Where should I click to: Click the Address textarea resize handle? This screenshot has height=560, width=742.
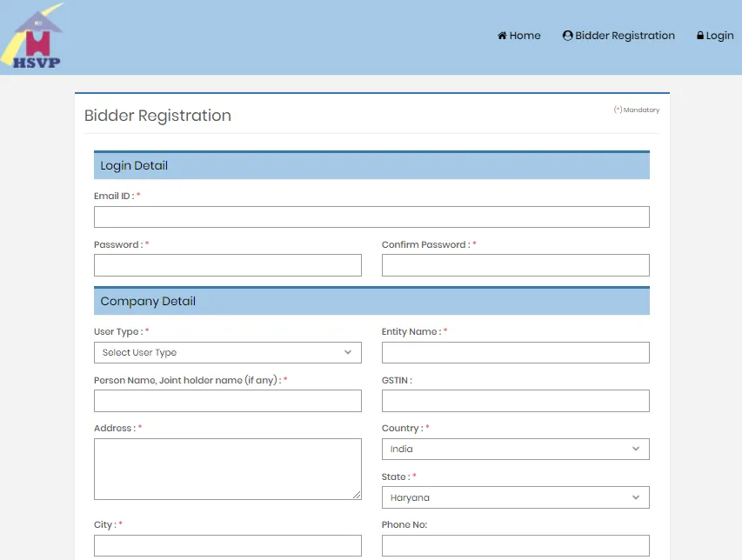point(357,495)
